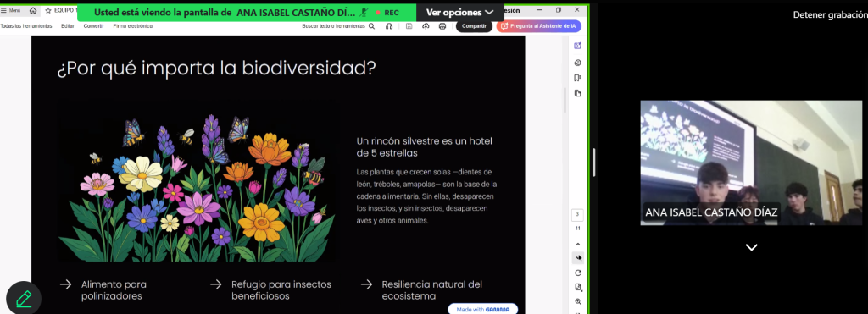Click the REC recording indicator
This screenshot has width=868, height=314.
pyautogui.click(x=387, y=12)
